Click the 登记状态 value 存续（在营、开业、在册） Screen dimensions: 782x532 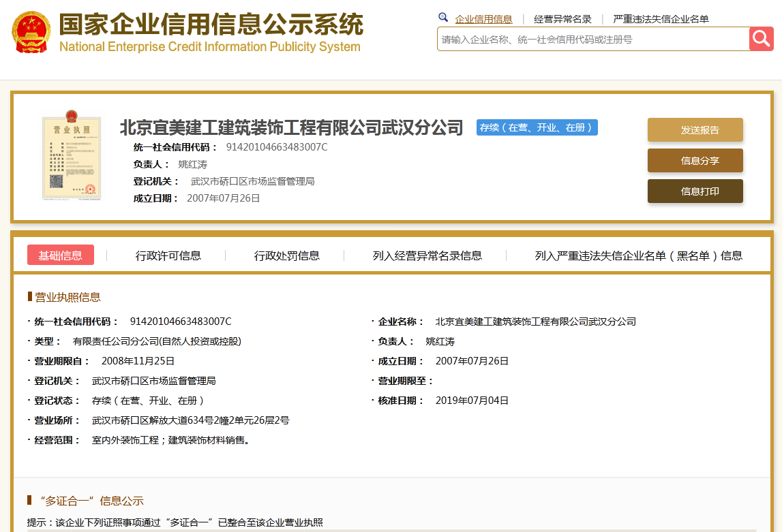[148, 401]
